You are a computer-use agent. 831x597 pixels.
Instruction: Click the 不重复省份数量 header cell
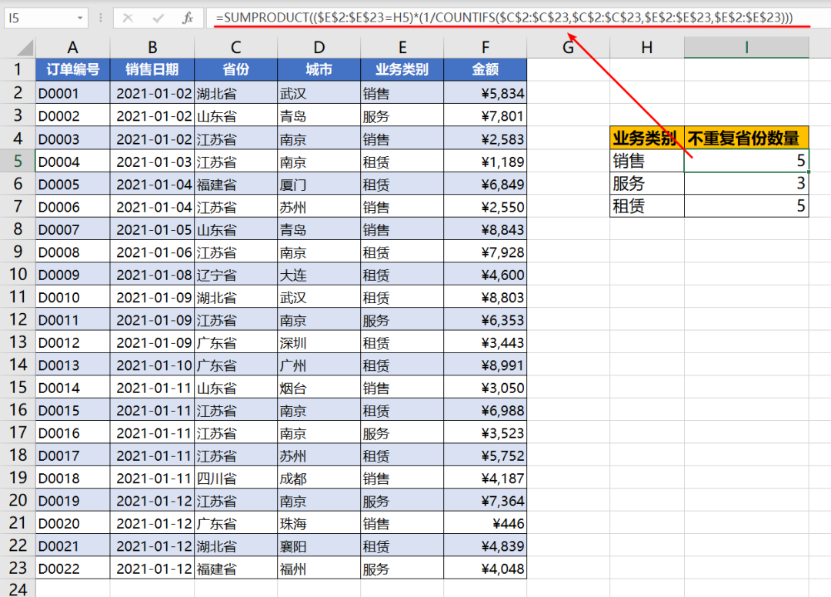tap(746, 138)
